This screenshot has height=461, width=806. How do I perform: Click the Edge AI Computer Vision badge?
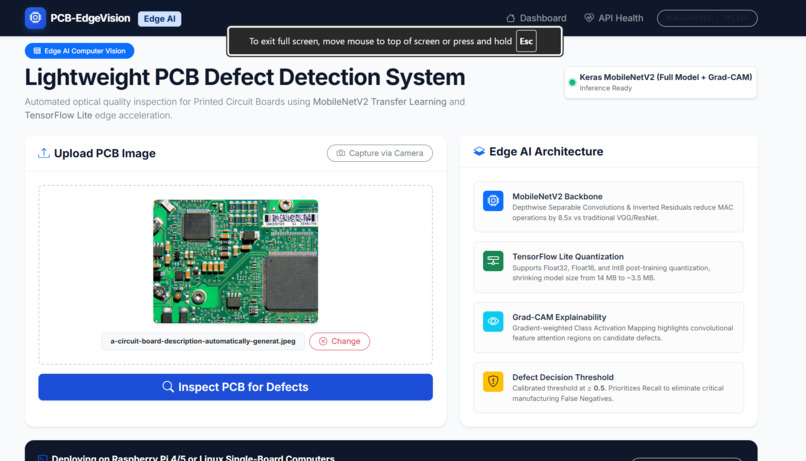pyautogui.click(x=80, y=51)
